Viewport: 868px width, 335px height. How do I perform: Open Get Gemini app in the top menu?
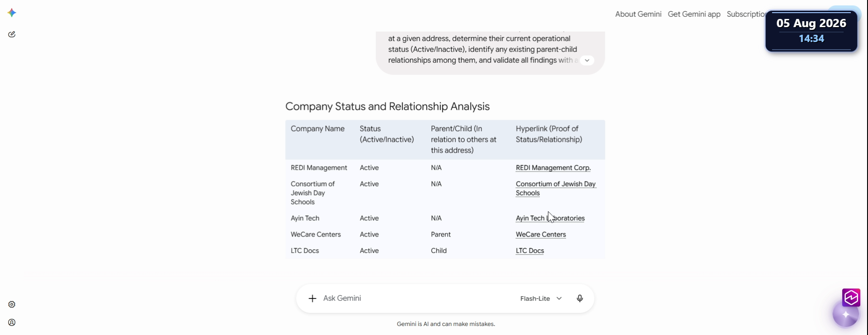pos(694,14)
